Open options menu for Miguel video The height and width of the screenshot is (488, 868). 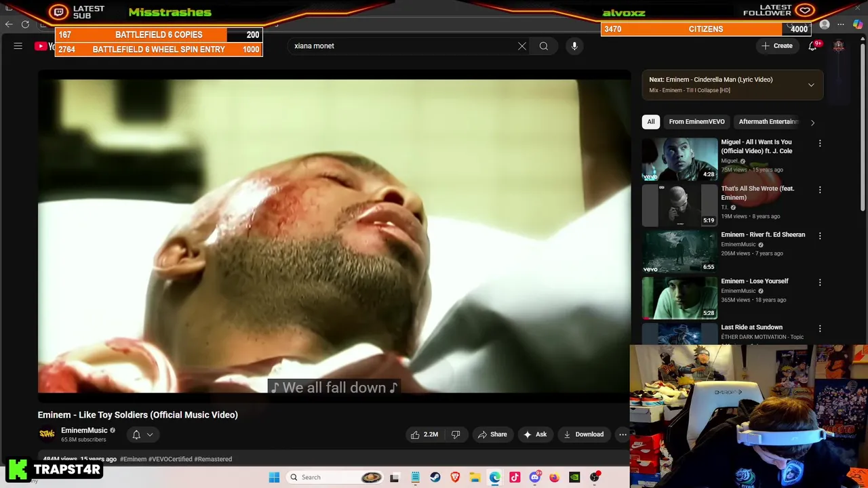click(x=820, y=144)
